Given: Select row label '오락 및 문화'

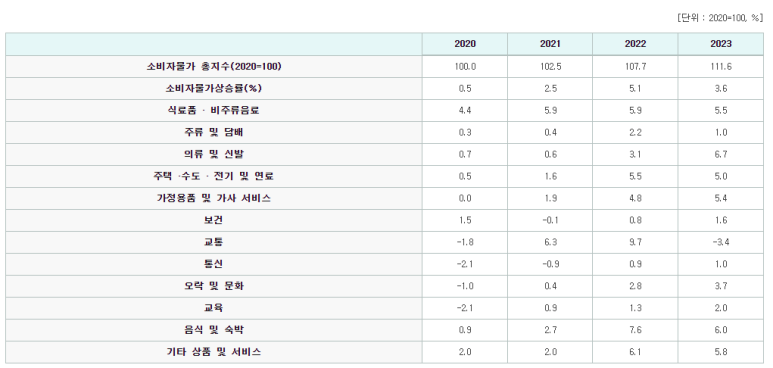Looking at the screenshot, I should click(214, 286).
